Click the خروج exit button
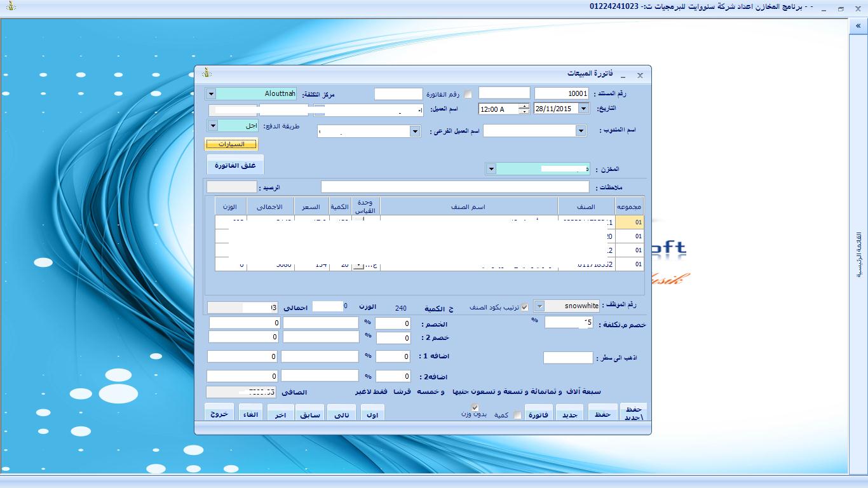 point(219,414)
